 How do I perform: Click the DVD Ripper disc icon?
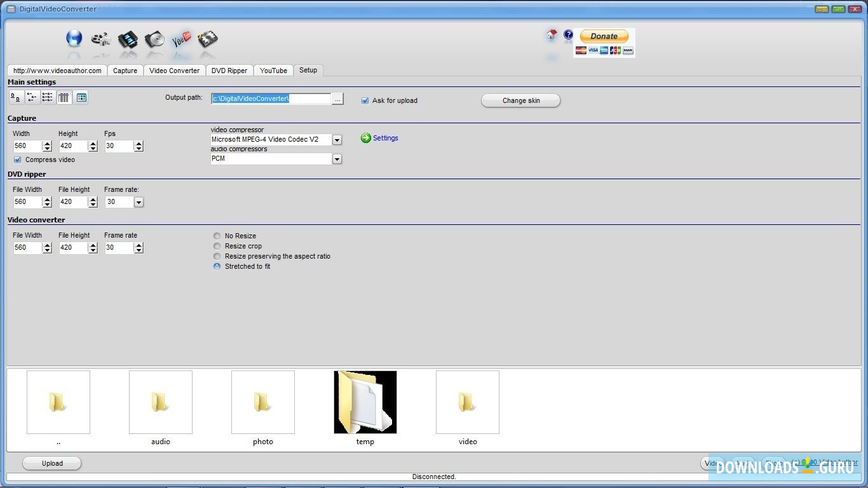pos(154,39)
